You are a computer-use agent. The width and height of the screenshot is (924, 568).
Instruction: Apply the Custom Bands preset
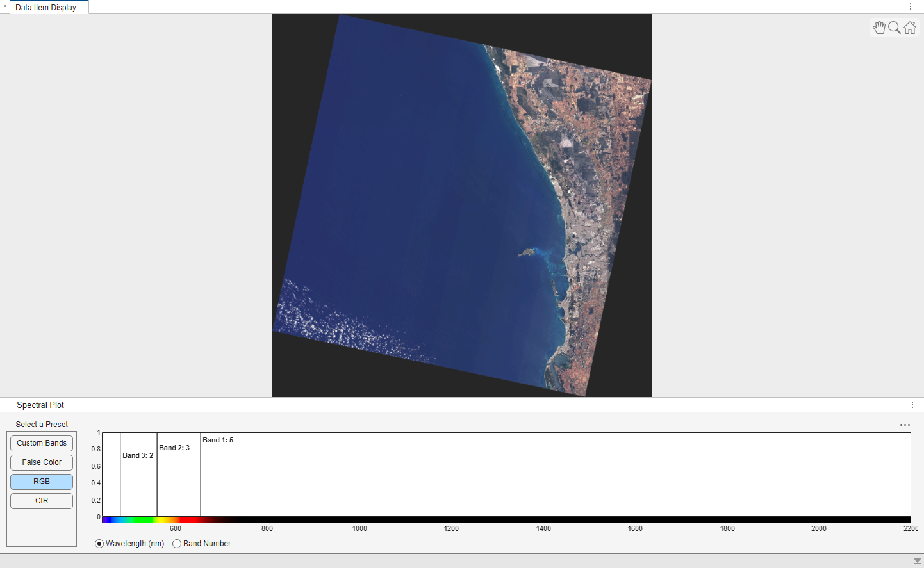pos(41,442)
